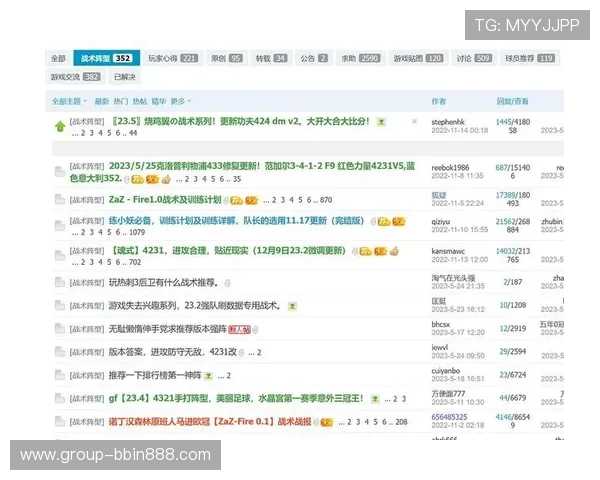This screenshot has width=600, height=480.
Task: Expand the 更多 sorting dropdown
Action: coord(181,101)
